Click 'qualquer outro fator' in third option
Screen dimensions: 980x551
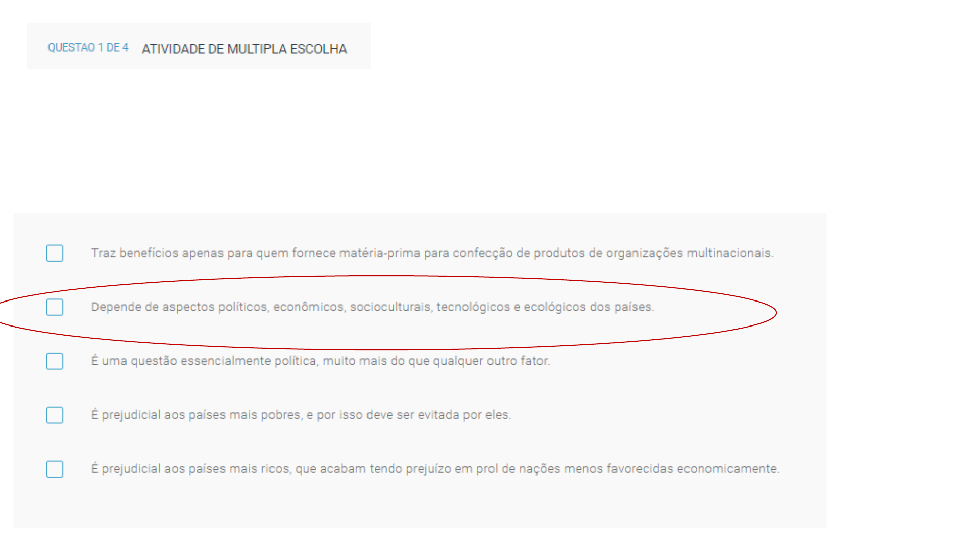(492, 361)
